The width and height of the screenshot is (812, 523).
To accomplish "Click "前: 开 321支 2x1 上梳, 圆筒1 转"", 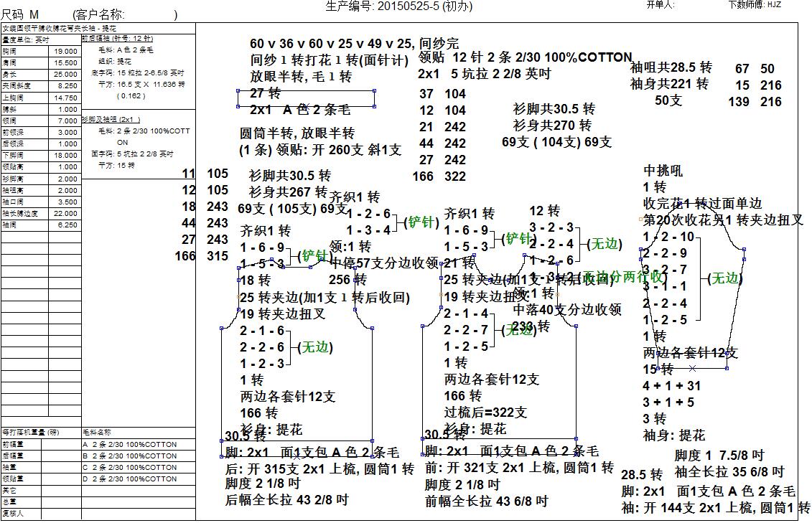I will pyautogui.click(x=519, y=468).
